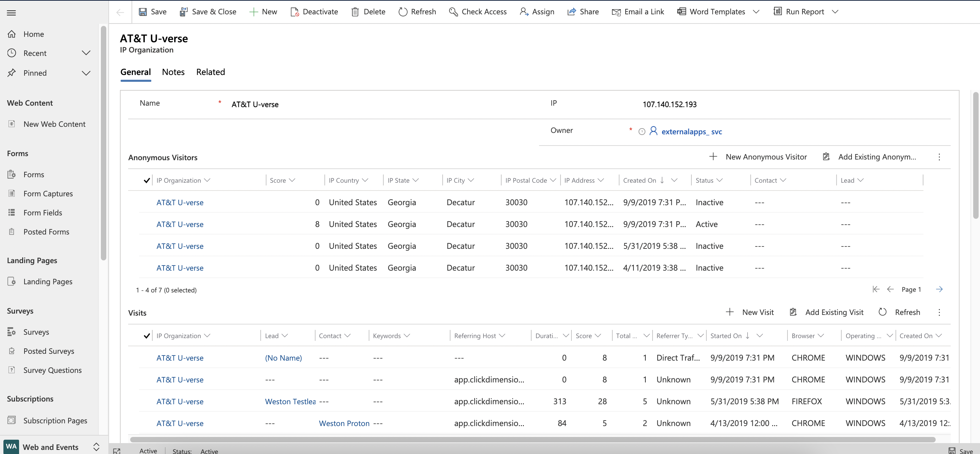The width and height of the screenshot is (980, 454).
Task: Go to next page of Anonymous Visitors
Action: [939, 289]
